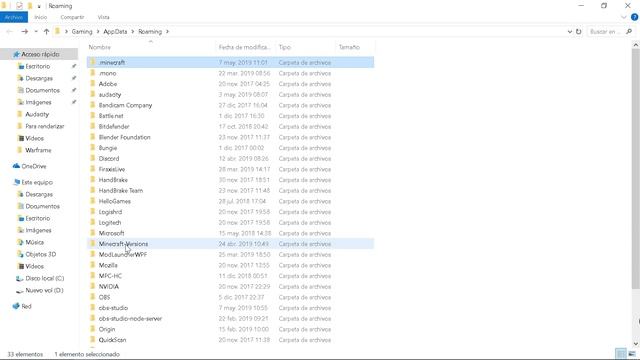The image size is (640, 360).
Task: Click the Discord folder icon
Action: click(x=93, y=158)
